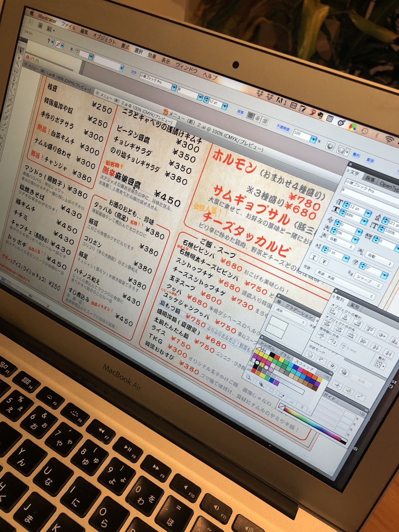
Task: Open the ウィンドウ menu
Action: pyautogui.click(x=186, y=68)
